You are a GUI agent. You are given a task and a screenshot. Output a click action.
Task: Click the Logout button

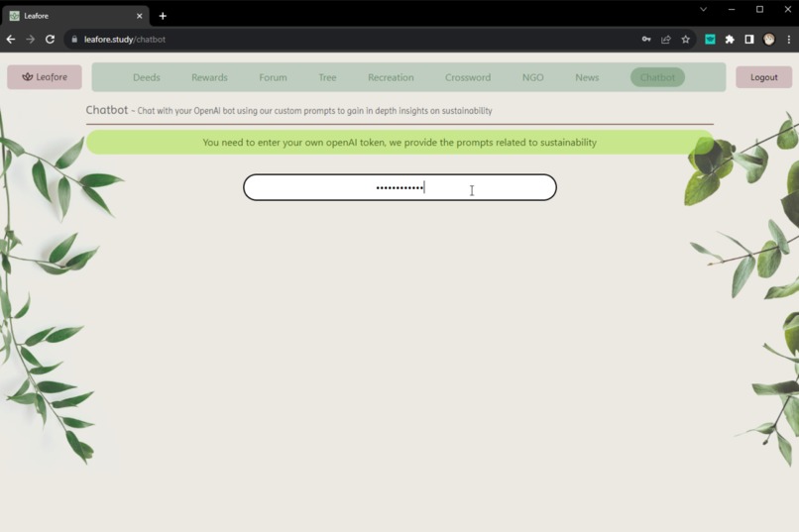pyautogui.click(x=763, y=77)
